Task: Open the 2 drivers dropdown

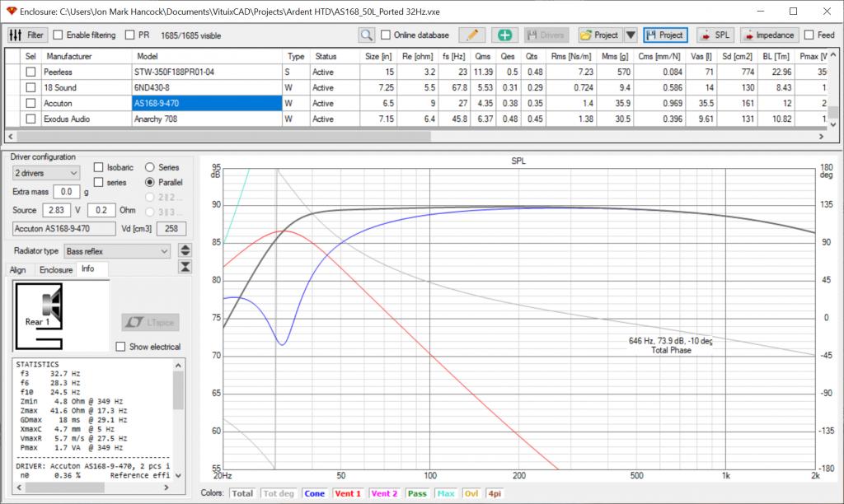Action: click(46, 173)
